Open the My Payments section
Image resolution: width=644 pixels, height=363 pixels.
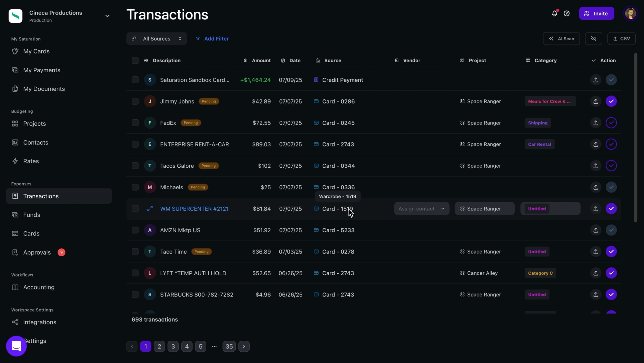[42, 70]
